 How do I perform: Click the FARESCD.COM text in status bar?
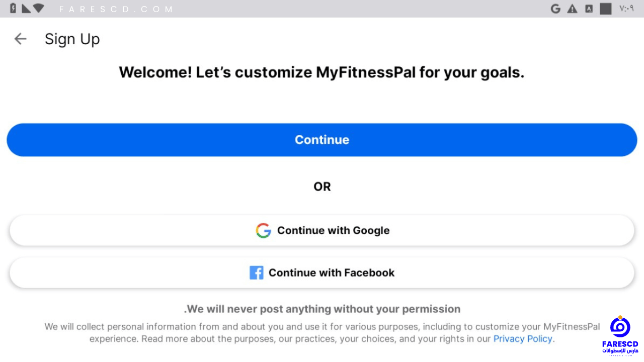[116, 9]
